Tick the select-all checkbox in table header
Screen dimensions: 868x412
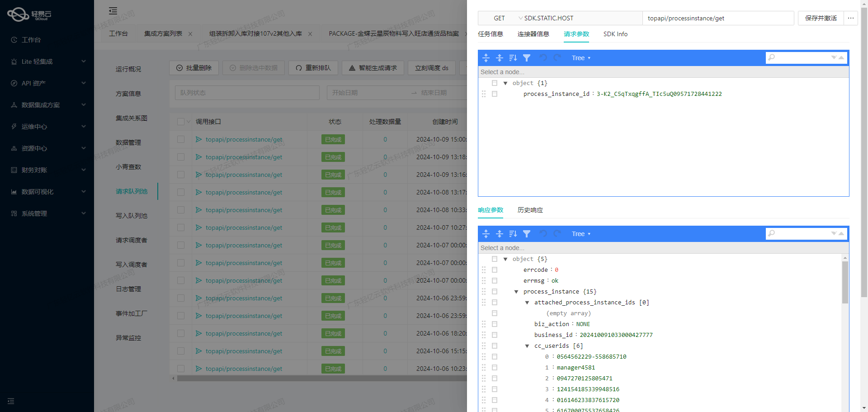pyautogui.click(x=181, y=122)
